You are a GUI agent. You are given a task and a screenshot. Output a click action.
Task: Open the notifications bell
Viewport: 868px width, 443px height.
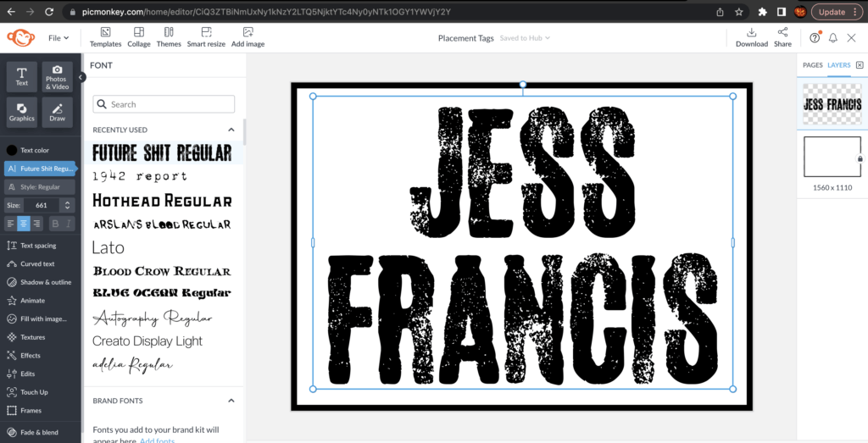click(x=832, y=38)
